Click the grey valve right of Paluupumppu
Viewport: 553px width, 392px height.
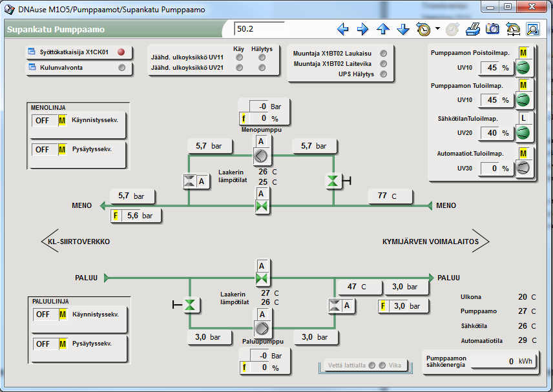click(x=335, y=305)
